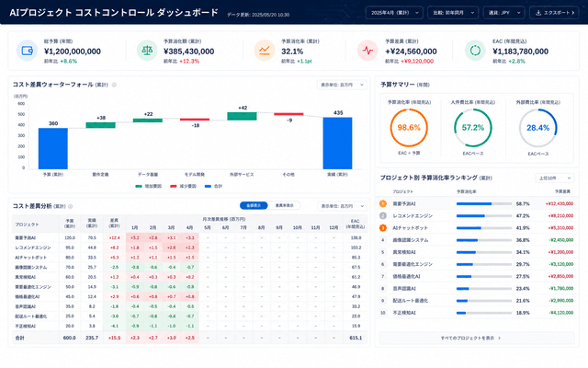Click the EAC (年間見込) column header
588x368 pixels.
(x=356, y=224)
